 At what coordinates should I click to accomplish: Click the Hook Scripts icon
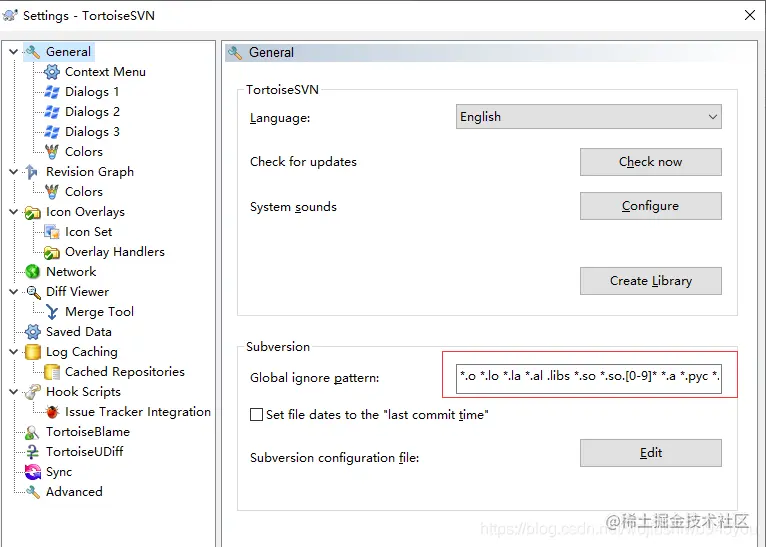33,392
